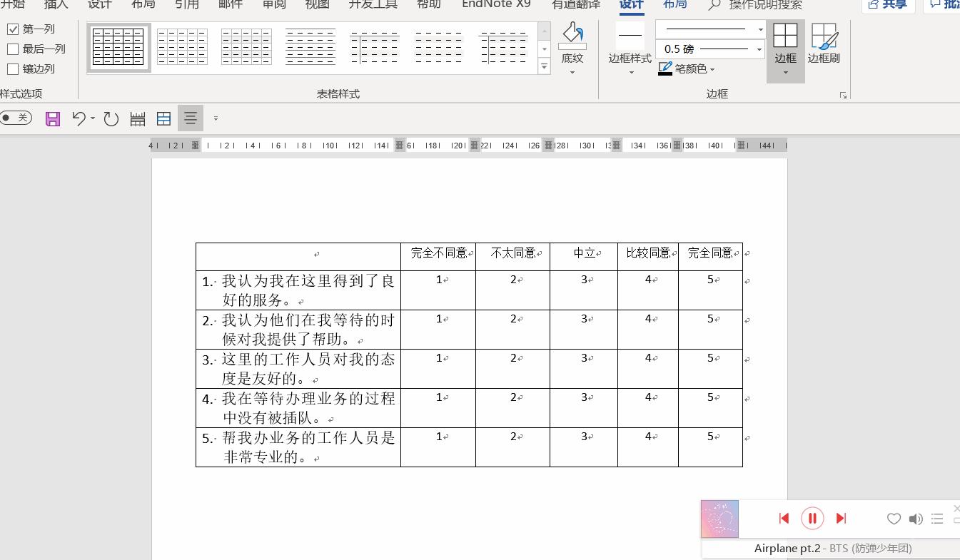Image resolution: width=960 pixels, height=560 pixels.
Task: Open the 0.5 磅 line weight dropdown
Action: (x=759, y=49)
